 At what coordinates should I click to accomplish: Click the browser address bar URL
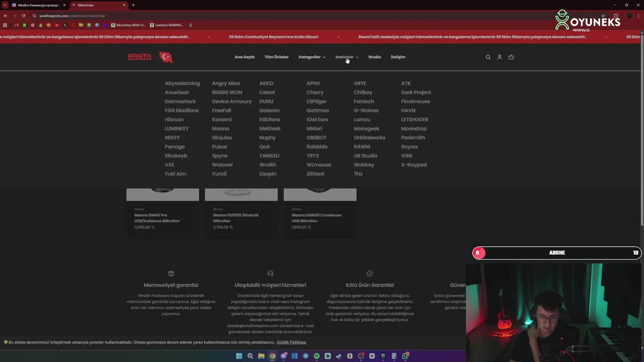pyautogui.click(x=72, y=16)
